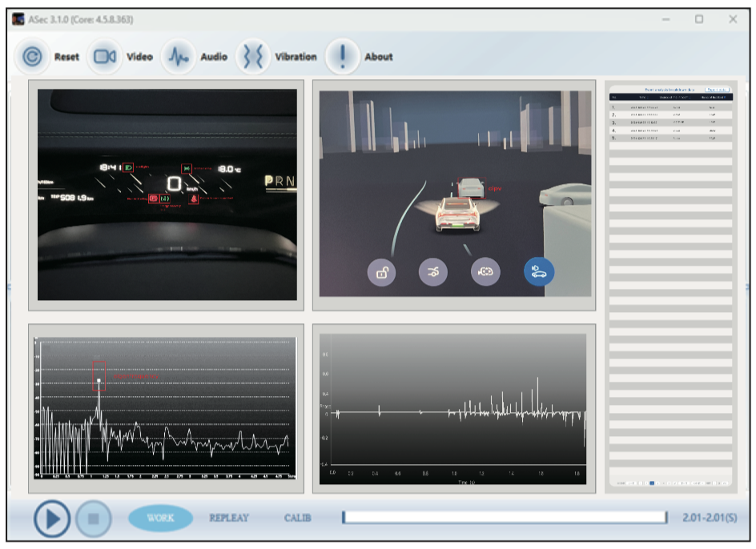Screen dimensions: 756x549
Task: Switch to REPLEAY mode
Action: (229, 518)
